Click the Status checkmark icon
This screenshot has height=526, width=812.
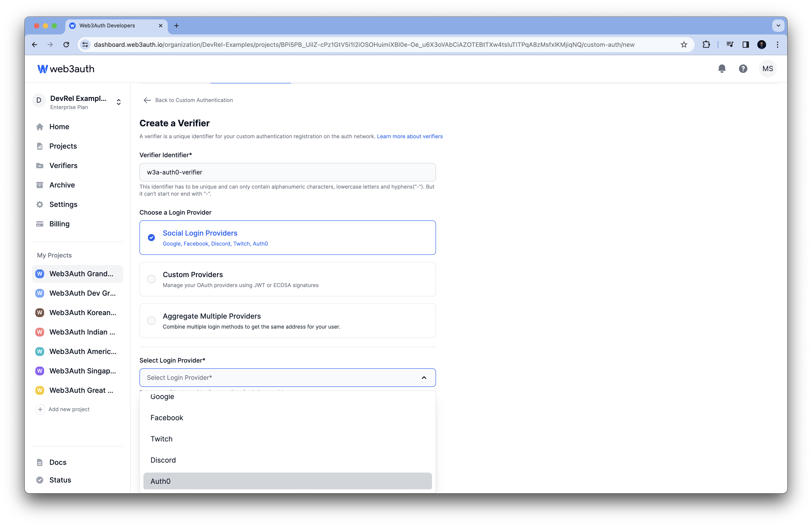[x=39, y=480]
